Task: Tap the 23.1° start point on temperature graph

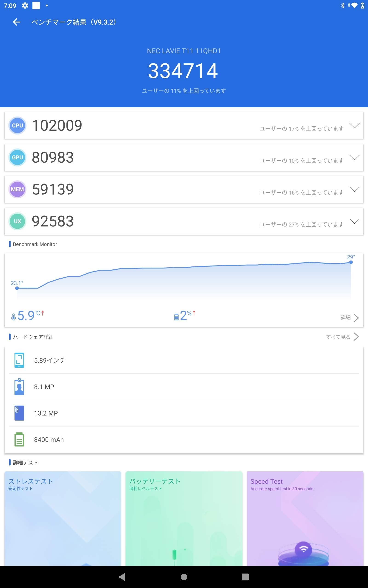Action: point(17,288)
